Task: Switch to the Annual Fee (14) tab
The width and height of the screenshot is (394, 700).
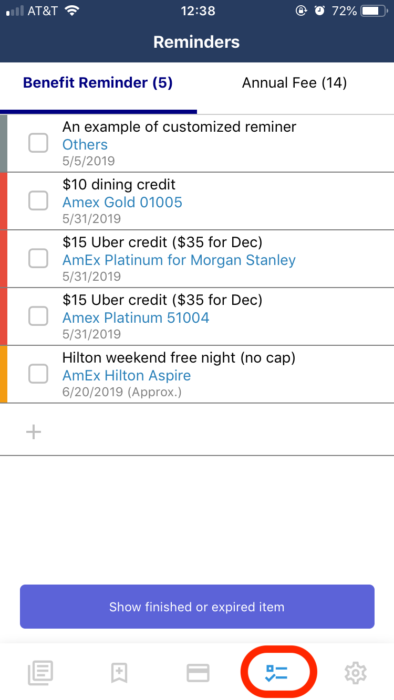Action: tap(294, 83)
